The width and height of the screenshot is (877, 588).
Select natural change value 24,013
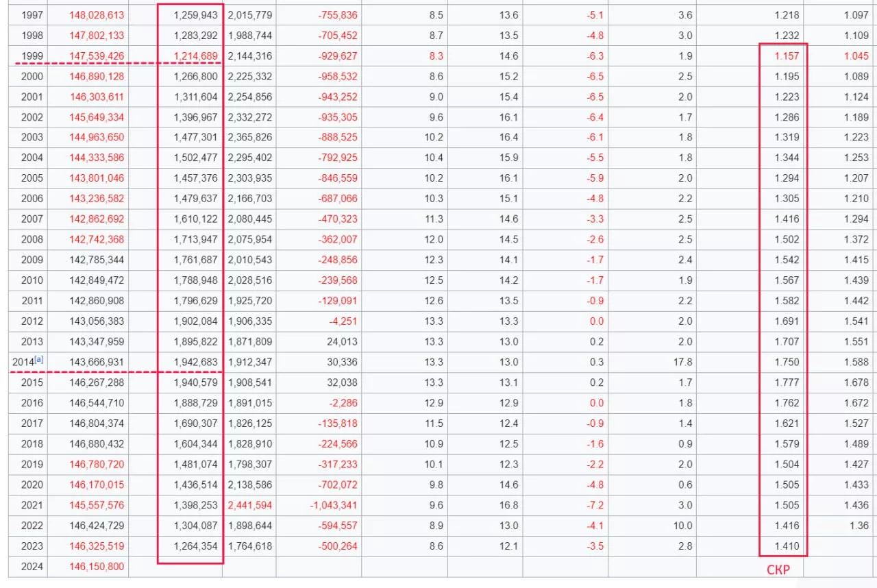click(341, 341)
